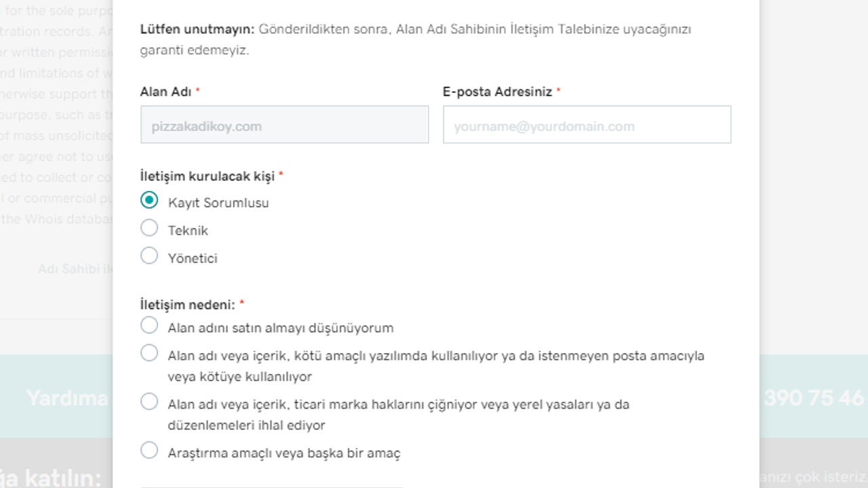Click the Alan Adı field showing pizzakadikoy.com
The image size is (868, 488).
pyautogui.click(x=284, y=125)
